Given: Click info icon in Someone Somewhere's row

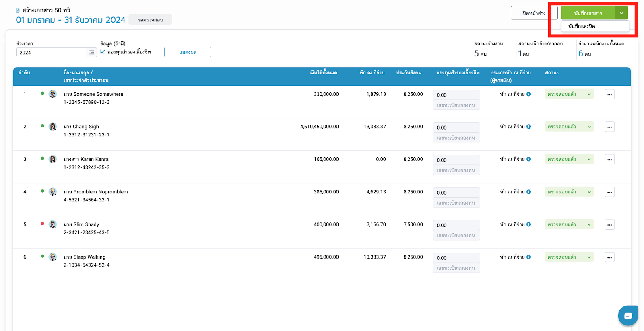Looking at the screenshot, I should pyautogui.click(x=528, y=94).
